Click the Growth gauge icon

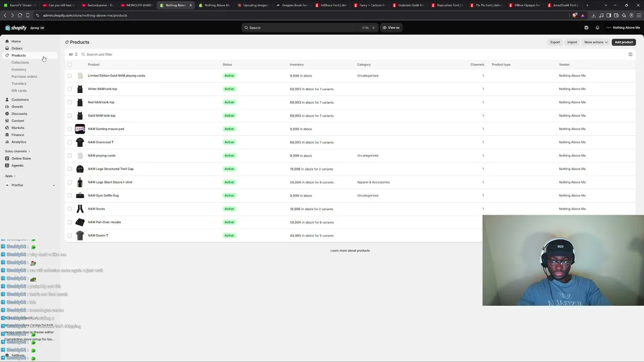[7, 107]
